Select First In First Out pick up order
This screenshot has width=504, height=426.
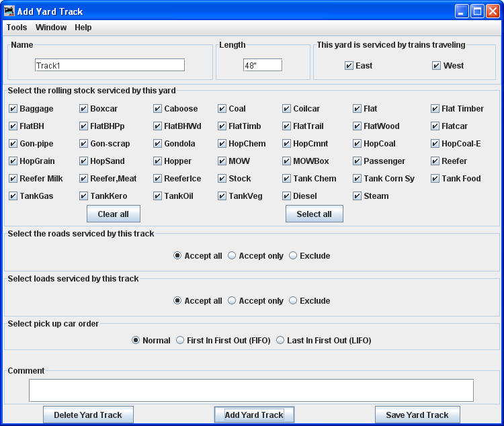tap(180, 341)
